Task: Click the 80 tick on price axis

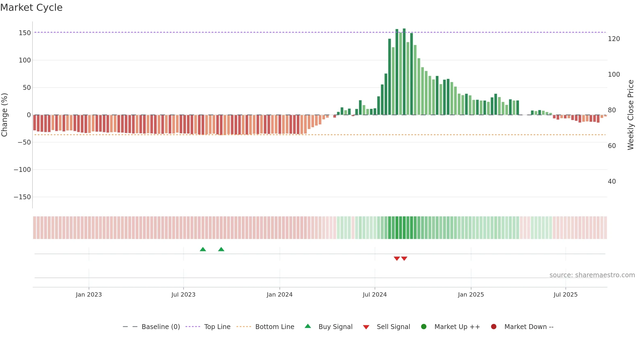Action: point(612,110)
